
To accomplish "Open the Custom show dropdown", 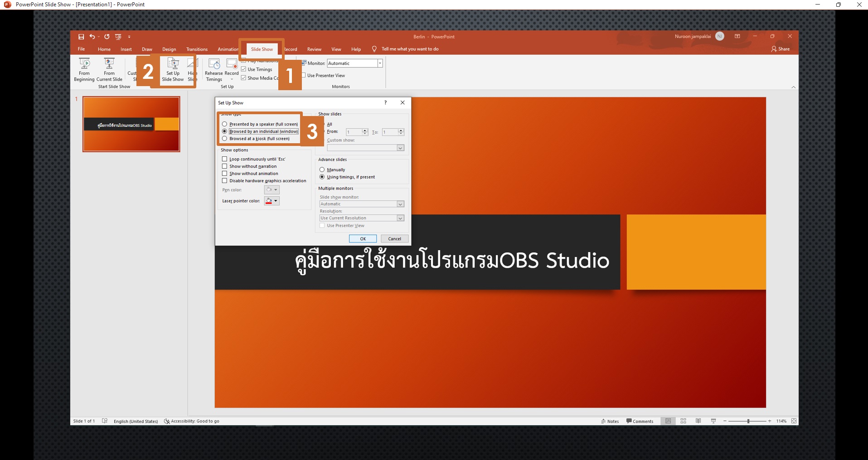I will (x=400, y=148).
